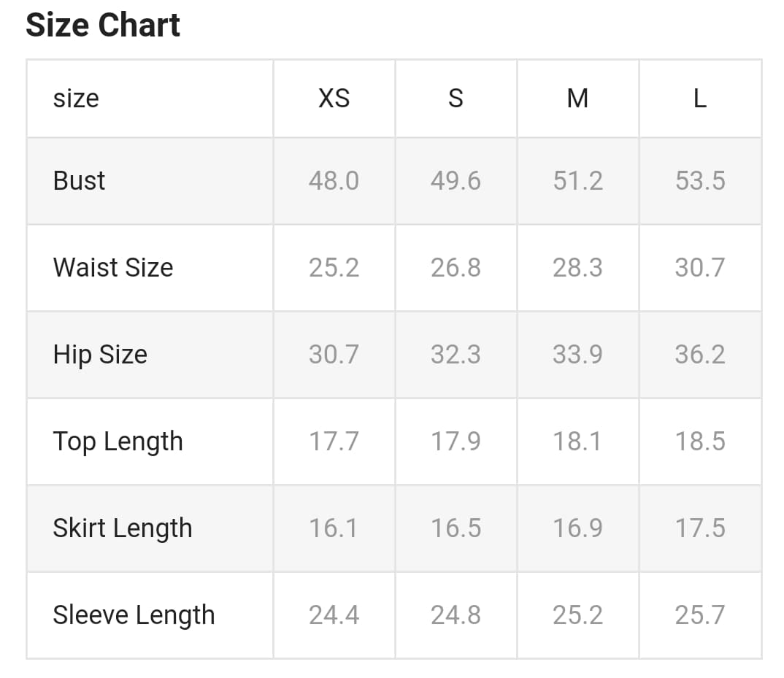Select the XS column header
Screen dimensions: 784x678
(x=334, y=98)
